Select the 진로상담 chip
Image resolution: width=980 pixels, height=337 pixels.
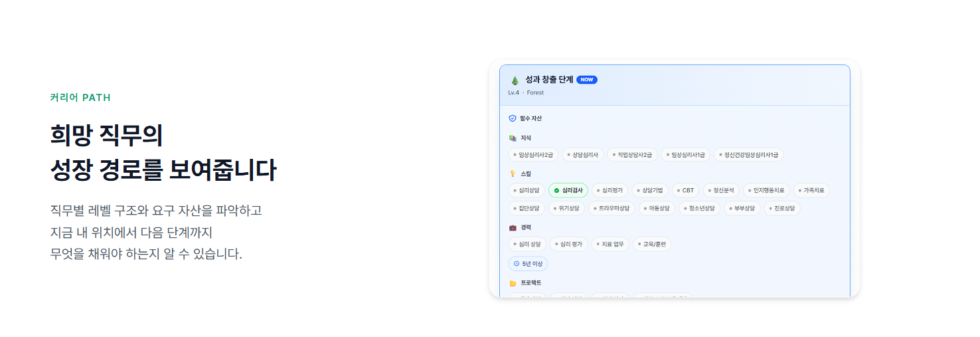point(783,208)
